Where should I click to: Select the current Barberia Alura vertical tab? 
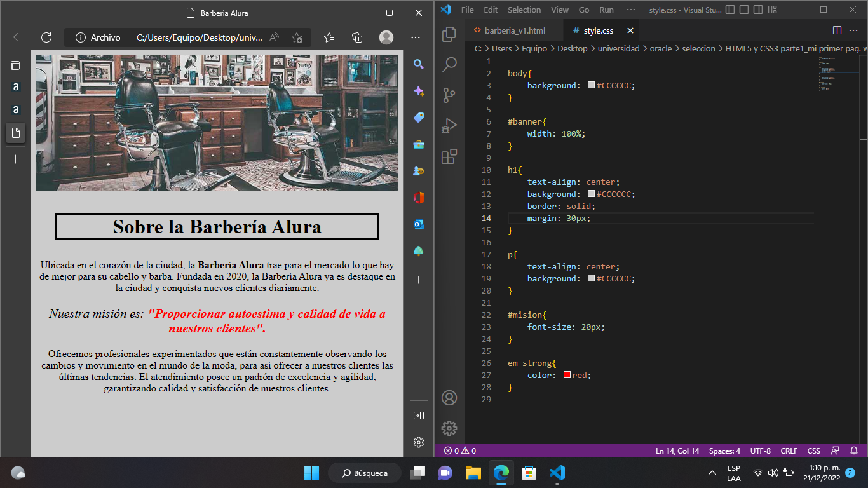point(15,133)
